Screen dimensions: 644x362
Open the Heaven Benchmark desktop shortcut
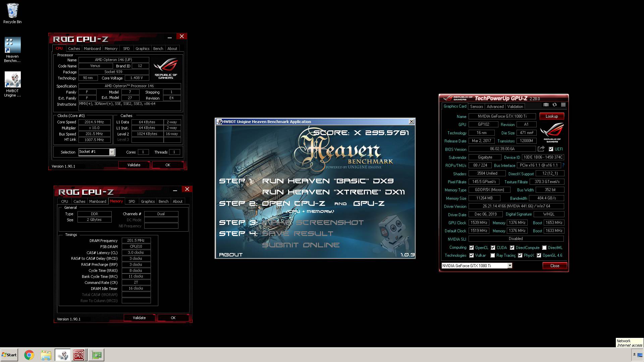click(x=12, y=50)
